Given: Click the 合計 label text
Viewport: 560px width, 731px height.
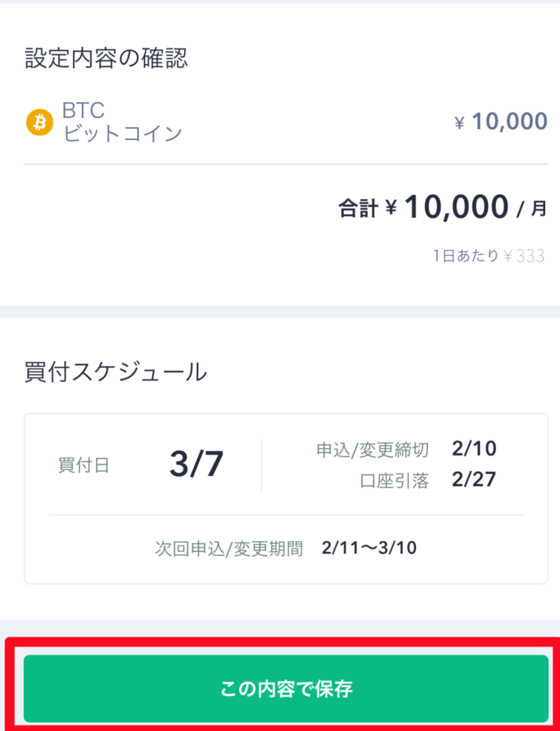Looking at the screenshot, I should (x=357, y=209).
